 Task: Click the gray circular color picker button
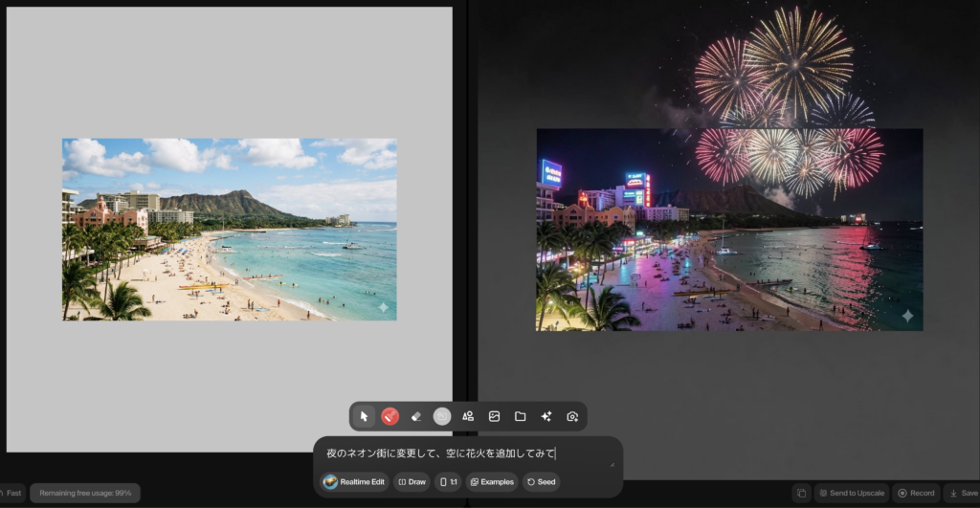coord(441,416)
